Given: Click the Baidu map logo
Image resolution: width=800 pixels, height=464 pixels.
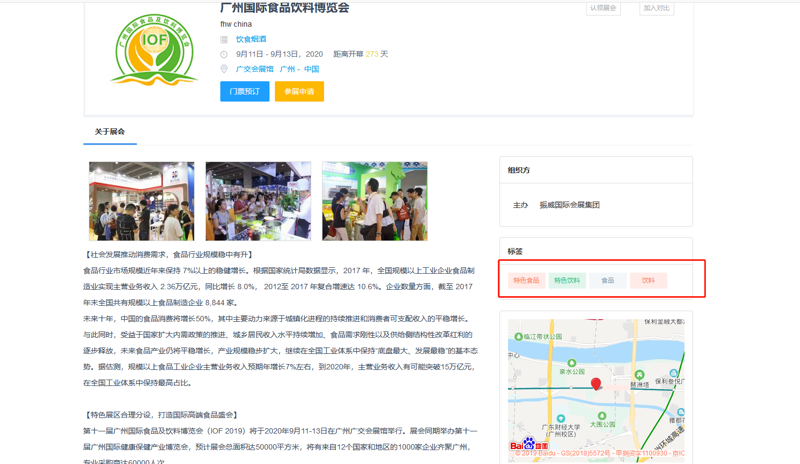Looking at the screenshot, I should (529, 445).
